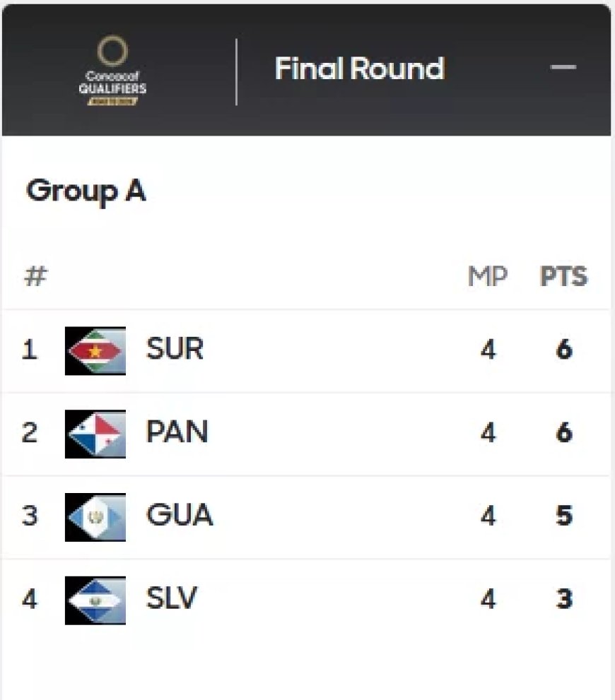
Task: Click the Concacaf Qualifiers logo
Action: click(x=112, y=71)
